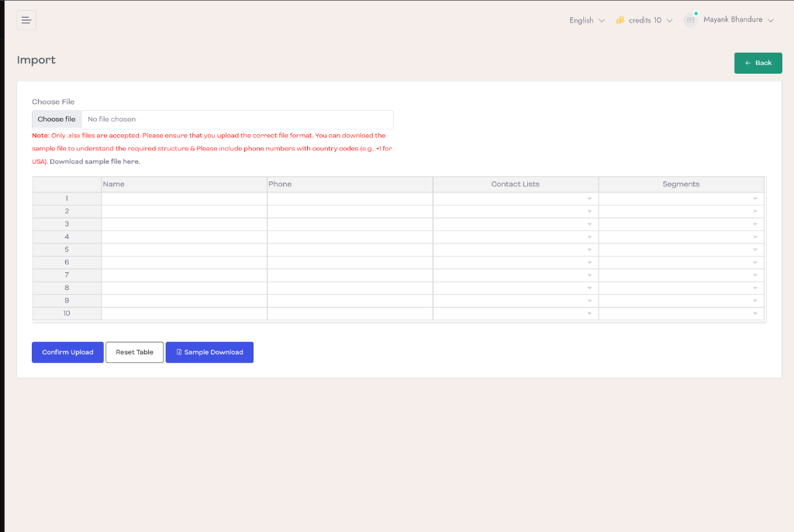Viewport: 794px width, 532px height.
Task: Click the table's top-left corner cell
Action: [67, 185]
